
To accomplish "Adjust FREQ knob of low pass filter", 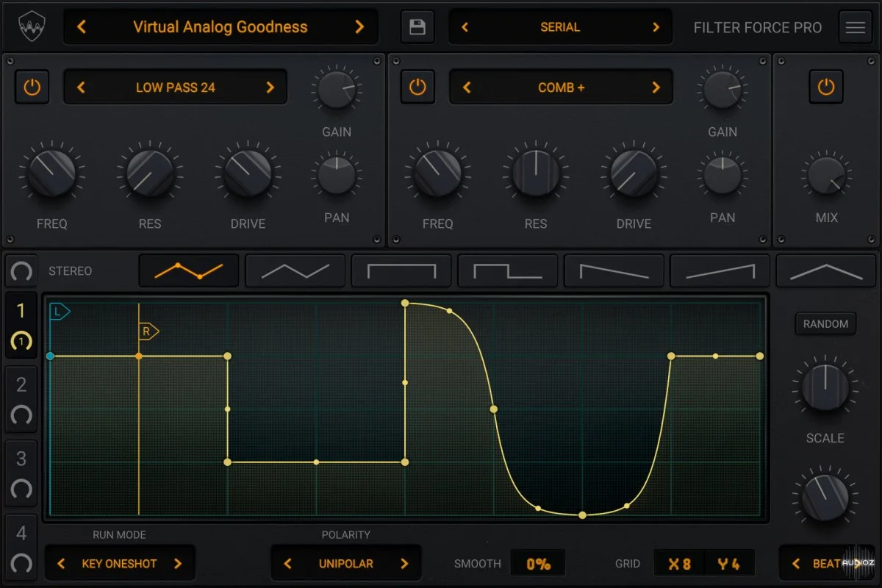I will (51, 173).
